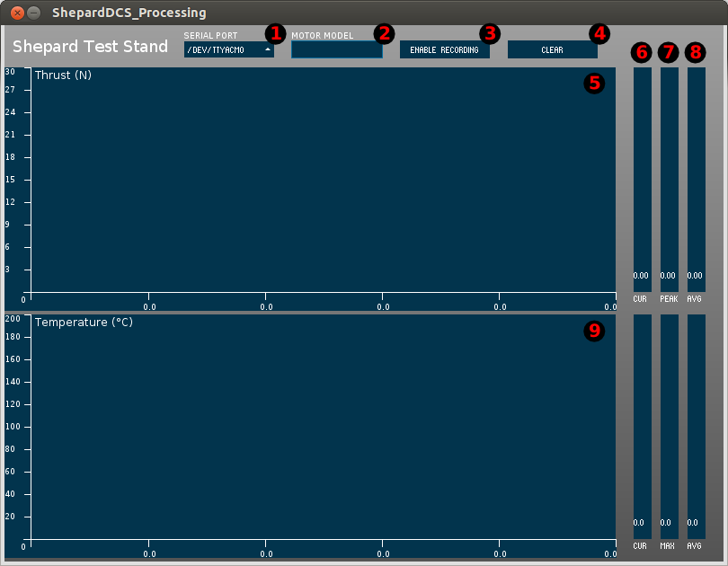This screenshot has height=566, width=728.
Task: Click the Thrust PEAK bar gauge
Action: 669,180
